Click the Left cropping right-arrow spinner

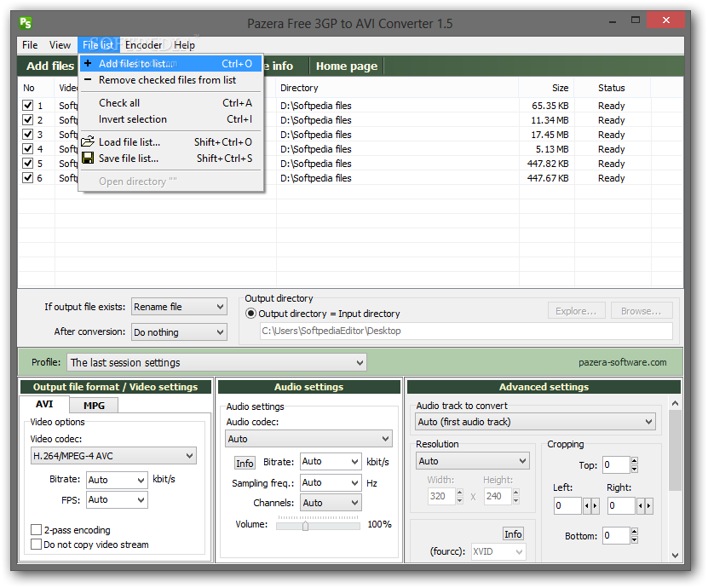point(595,506)
